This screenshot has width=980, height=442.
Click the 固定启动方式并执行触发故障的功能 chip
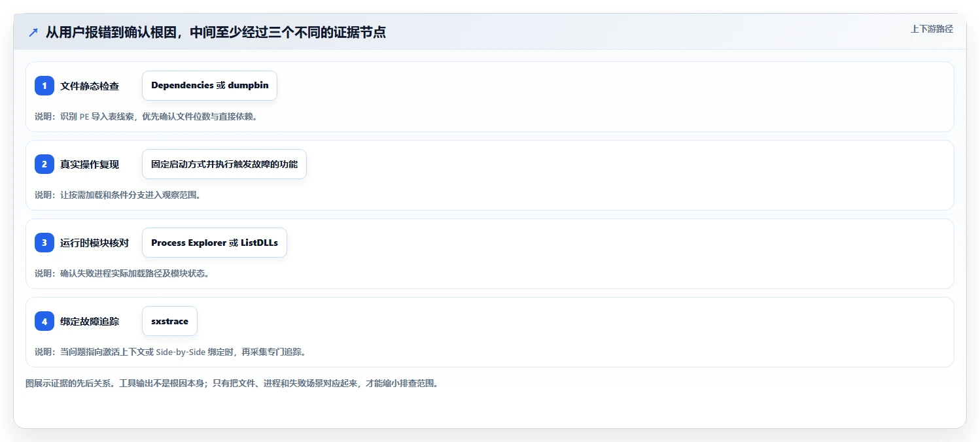tap(224, 164)
